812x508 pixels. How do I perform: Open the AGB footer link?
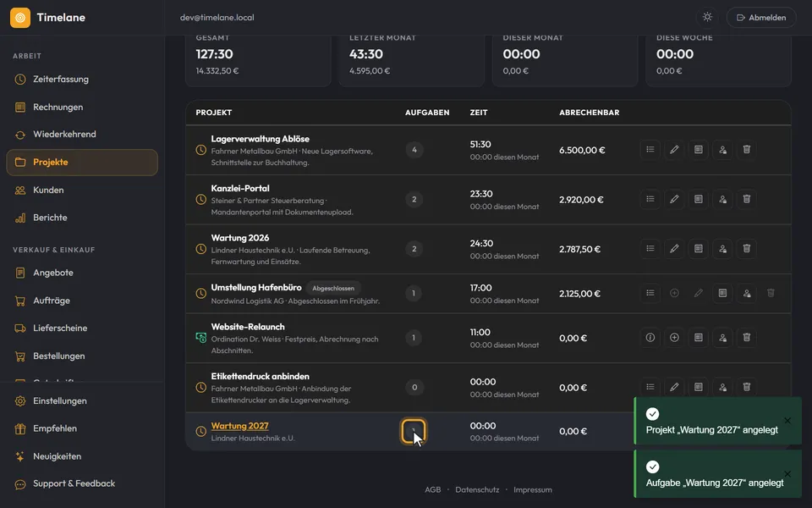click(433, 490)
